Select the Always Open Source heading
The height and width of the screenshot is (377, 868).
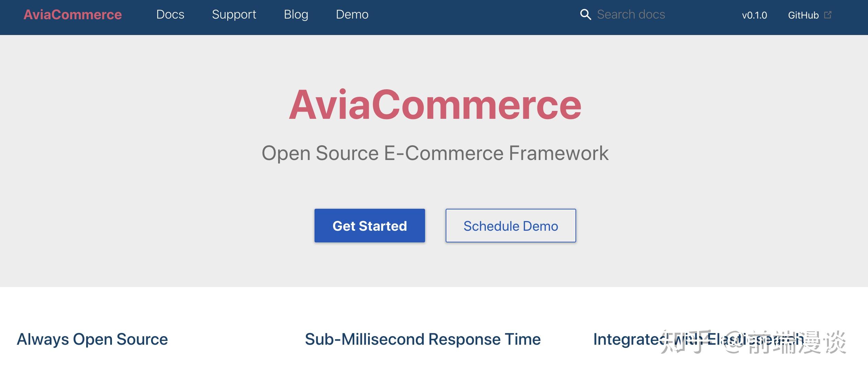click(x=92, y=339)
